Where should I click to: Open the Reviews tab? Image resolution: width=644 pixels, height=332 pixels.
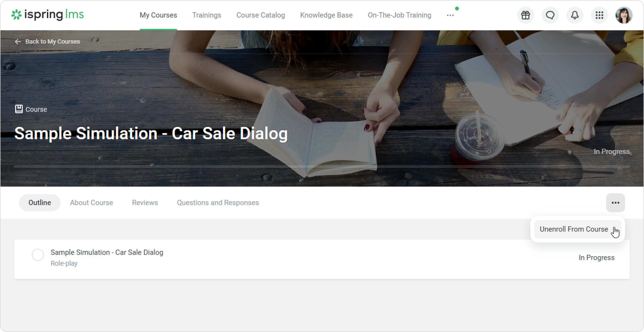[145, 203]
